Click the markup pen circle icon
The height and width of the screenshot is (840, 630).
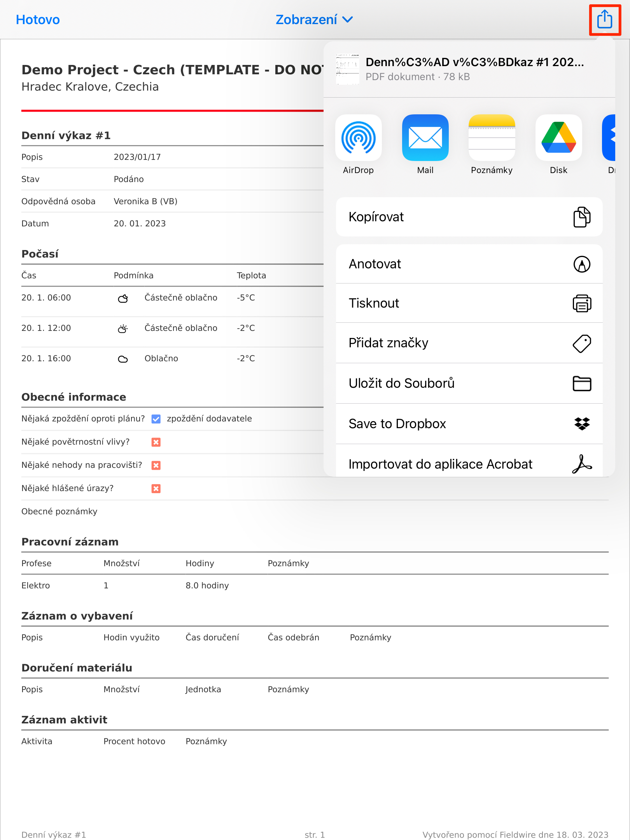coord(582,264)
